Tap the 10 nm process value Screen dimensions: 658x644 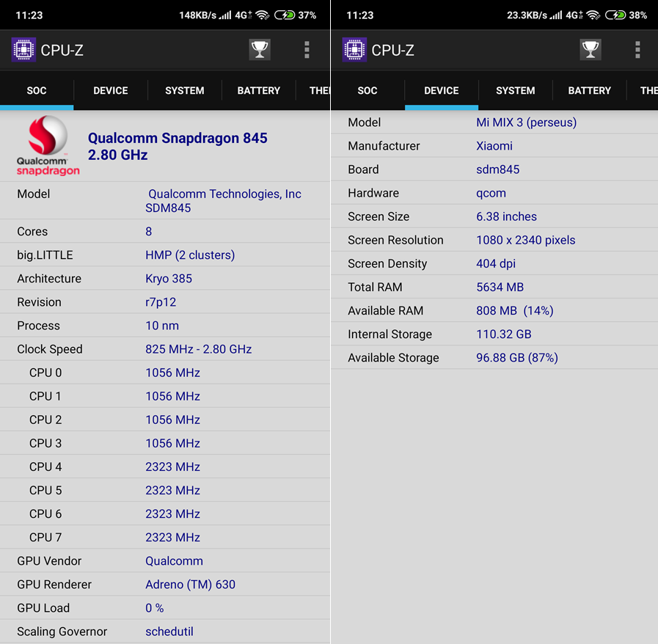point(162,326)
